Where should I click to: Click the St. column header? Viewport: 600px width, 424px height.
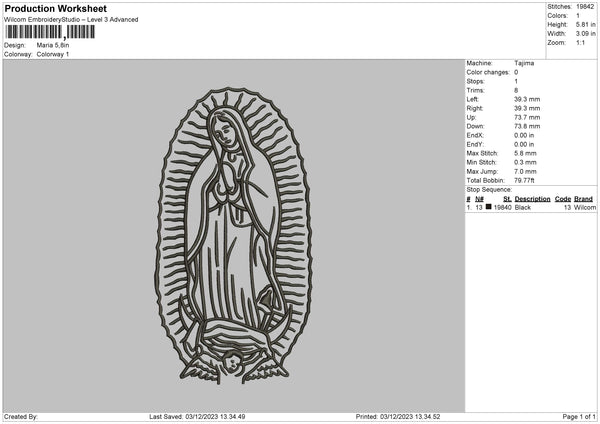pos(507,199)
